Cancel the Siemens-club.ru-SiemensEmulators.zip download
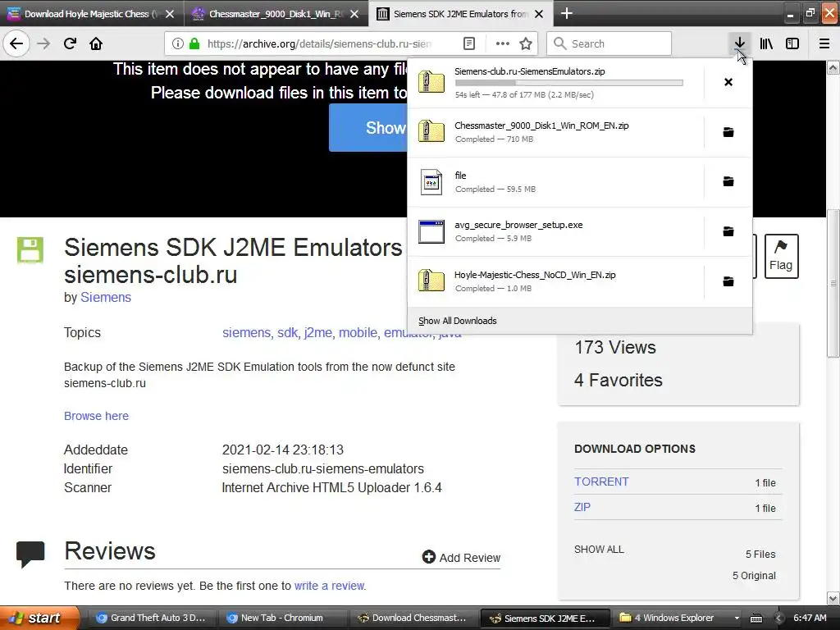Viewport: 840px width, 630px height. pyautogui.click(x=728, y=82)
